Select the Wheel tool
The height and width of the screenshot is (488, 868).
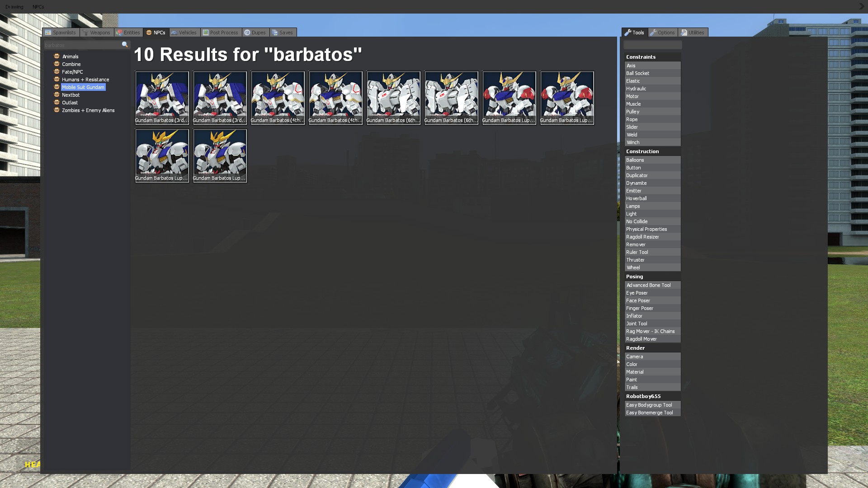tap(653, 267)
